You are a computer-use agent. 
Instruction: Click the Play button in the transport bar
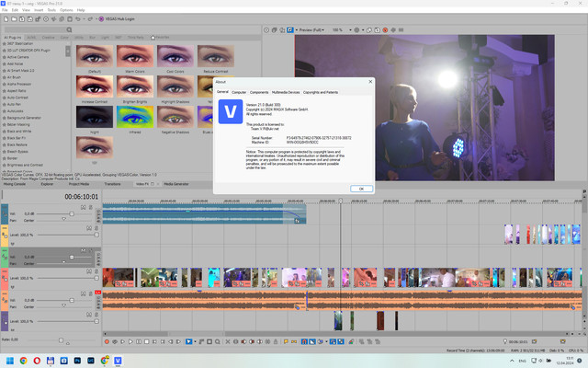coord(130,341)
